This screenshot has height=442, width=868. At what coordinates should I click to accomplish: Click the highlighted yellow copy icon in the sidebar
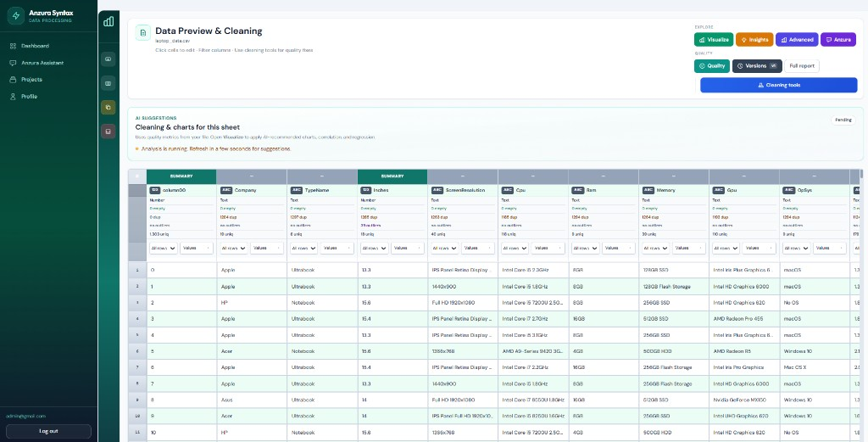(x=108, y=108)
